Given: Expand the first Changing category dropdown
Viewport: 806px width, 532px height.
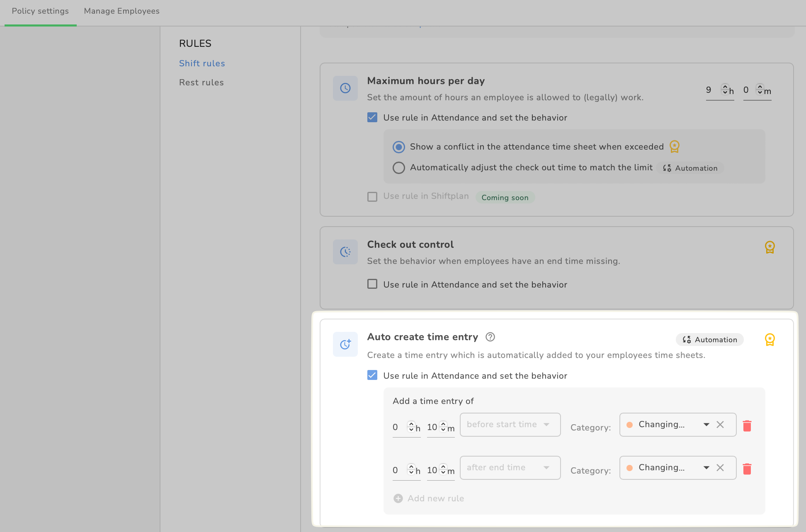Looking at the screenshot, I should [706, 425].
